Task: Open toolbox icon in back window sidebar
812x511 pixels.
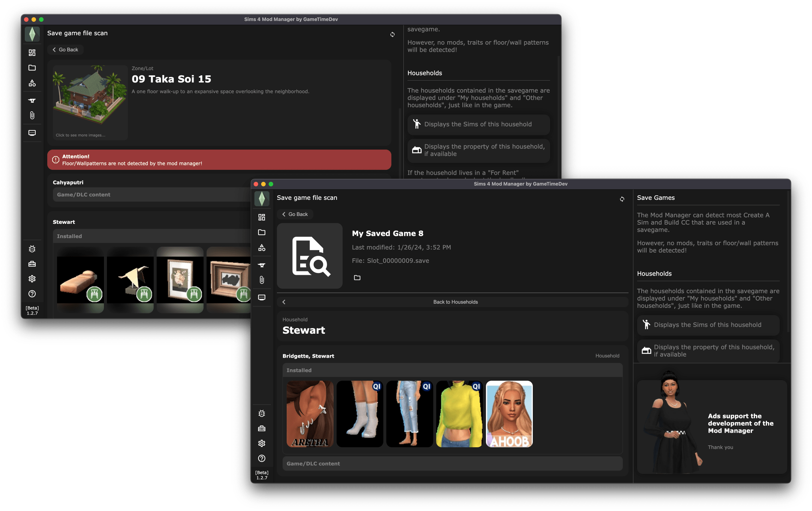Action: tap(32, 264)
